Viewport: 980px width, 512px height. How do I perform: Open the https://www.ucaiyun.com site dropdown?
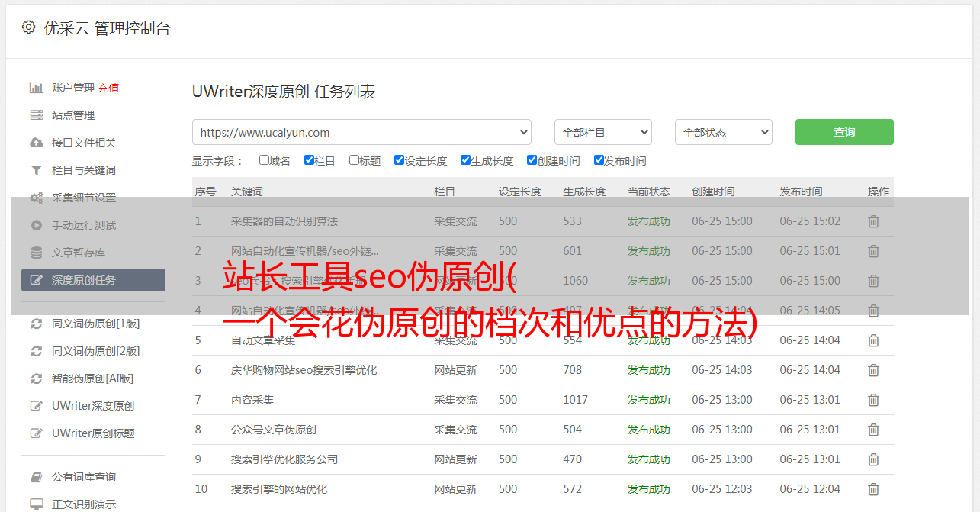(x=361, y=132)
